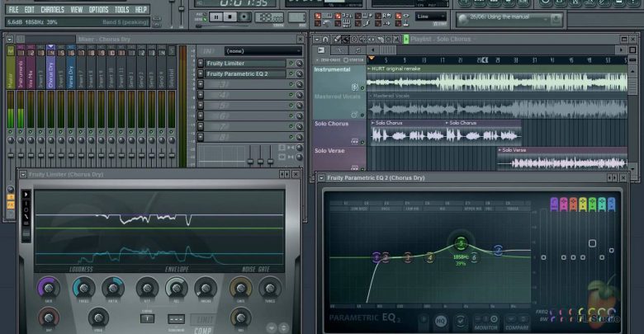
Task: Click the Fruity Limiter slot mix level knob
Action: coord(300,64)
